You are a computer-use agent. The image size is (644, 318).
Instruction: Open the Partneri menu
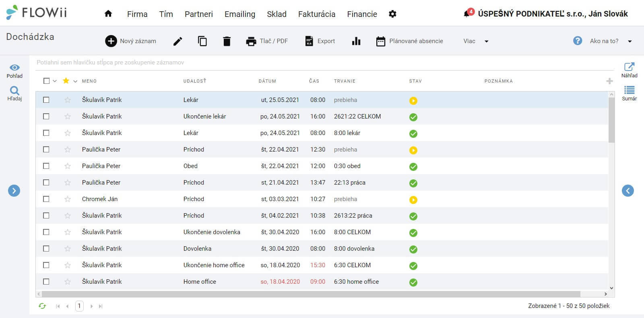point(199,14)
